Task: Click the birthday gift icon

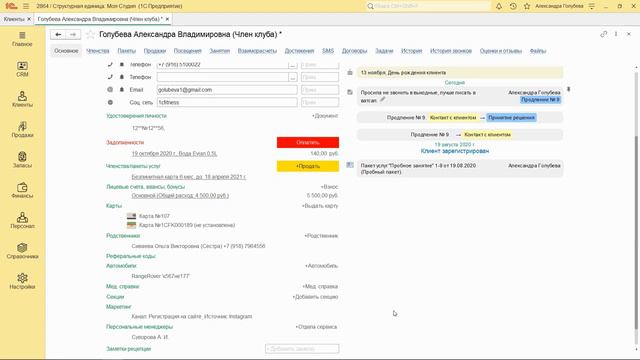Action: pyautogui.click(x=350, y=72)
